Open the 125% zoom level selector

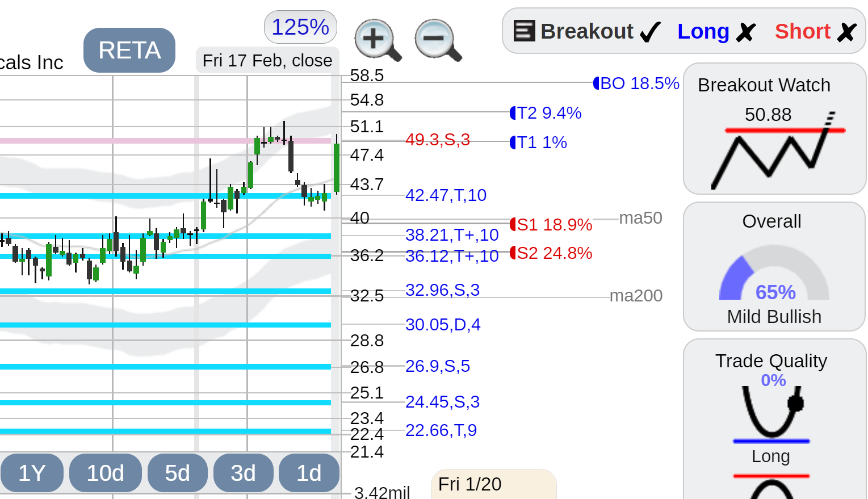300,27
